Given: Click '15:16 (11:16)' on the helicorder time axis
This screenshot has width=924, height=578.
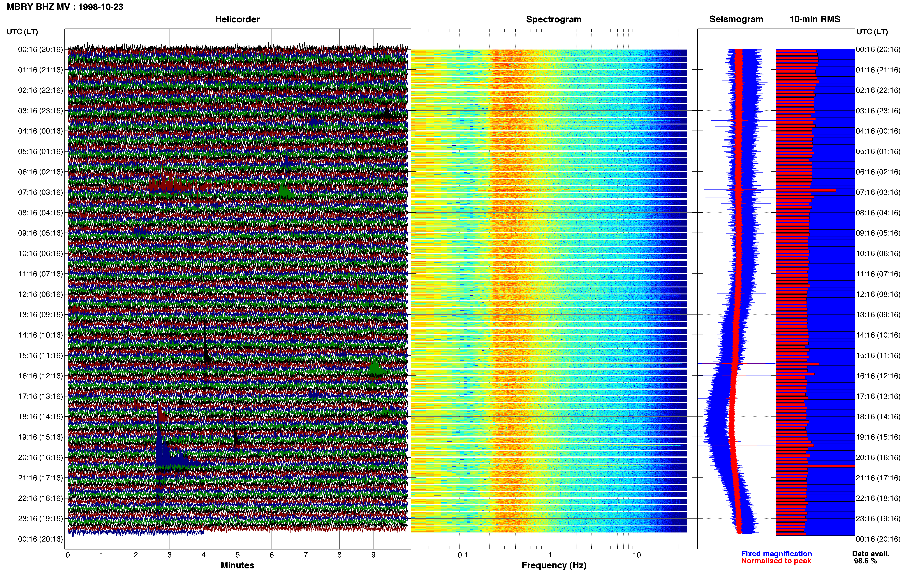Looking at the screenshot, I should (41, 356).
